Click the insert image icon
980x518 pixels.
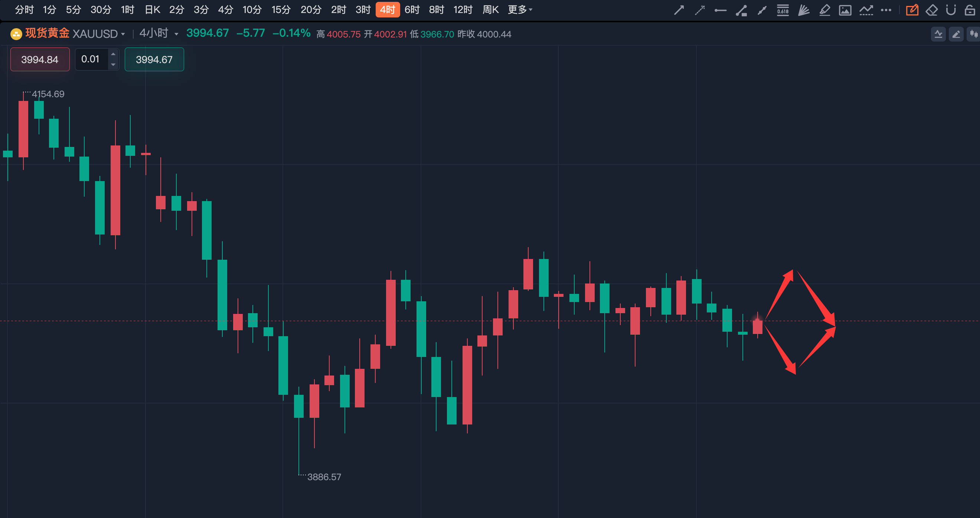pyautogui.click(x=845, y=10)
